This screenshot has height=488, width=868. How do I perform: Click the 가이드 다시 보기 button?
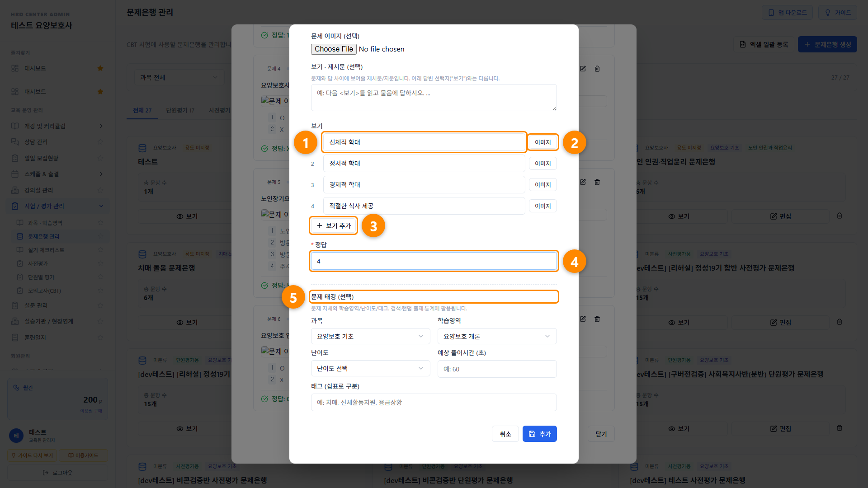click(32, 455)
